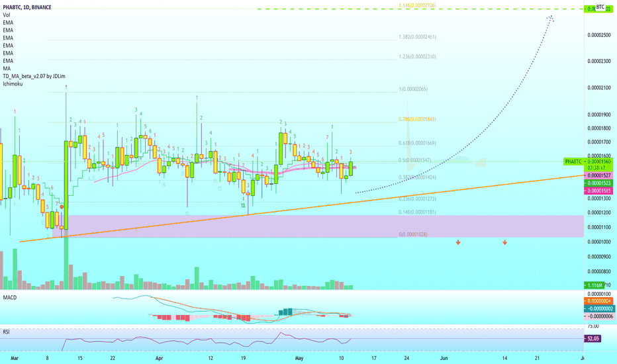Click the green 0.00001523 price tag

coord(598,183)
